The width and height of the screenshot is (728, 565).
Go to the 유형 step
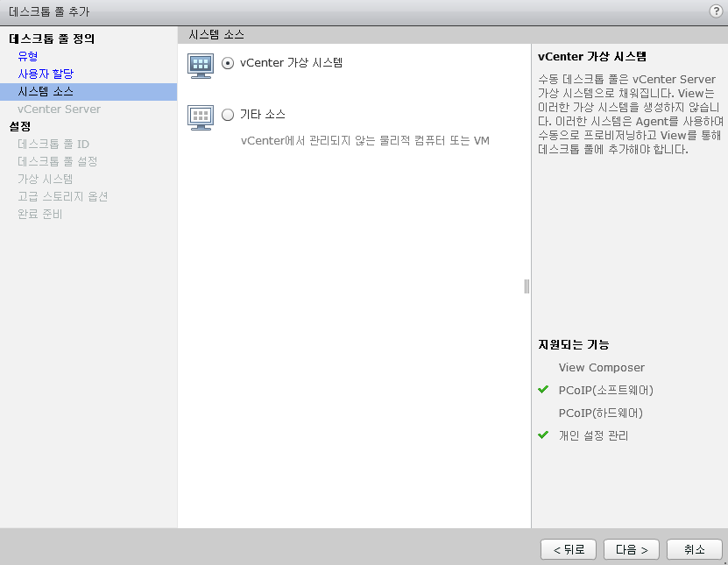28,56
